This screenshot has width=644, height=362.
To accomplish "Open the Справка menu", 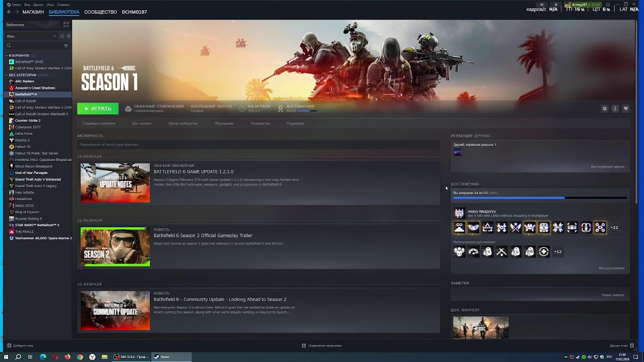I will click(63, 5).
